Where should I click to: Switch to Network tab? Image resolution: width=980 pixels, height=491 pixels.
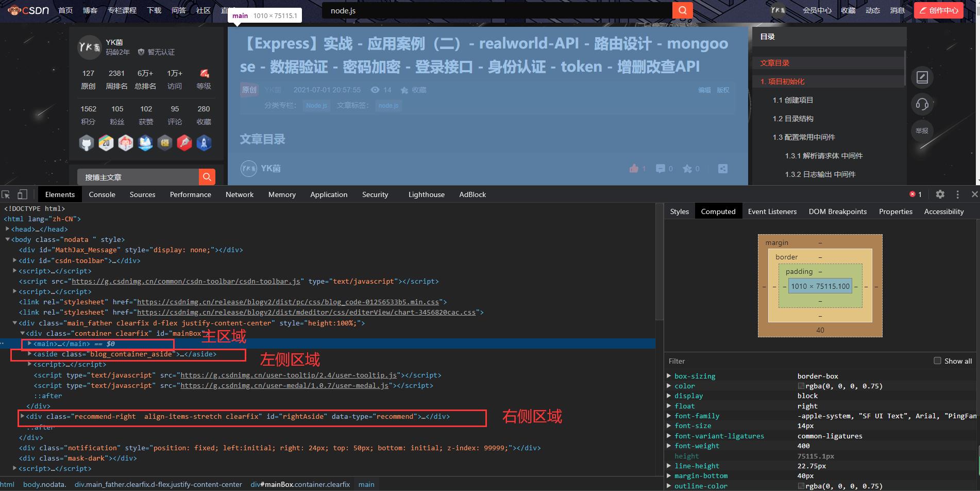[240, 194]
